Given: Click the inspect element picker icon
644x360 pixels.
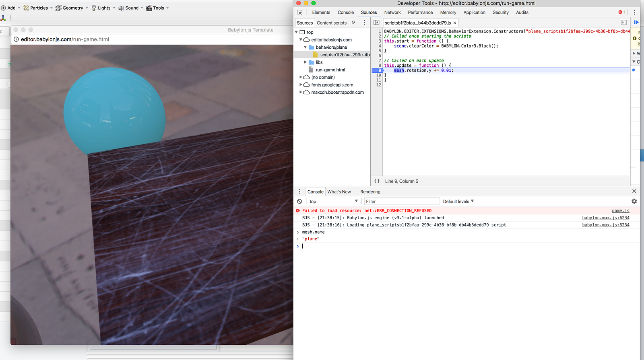Looking at the screenshot, I should click(299, 12).
